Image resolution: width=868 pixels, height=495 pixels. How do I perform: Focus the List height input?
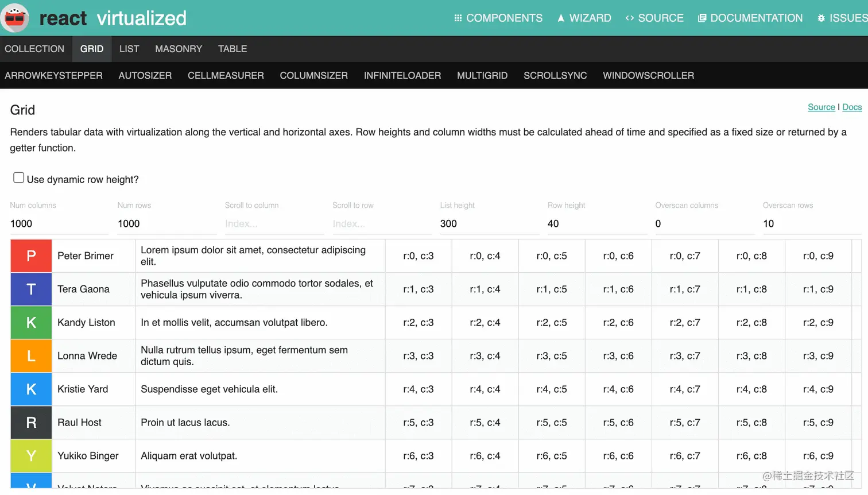490,223
